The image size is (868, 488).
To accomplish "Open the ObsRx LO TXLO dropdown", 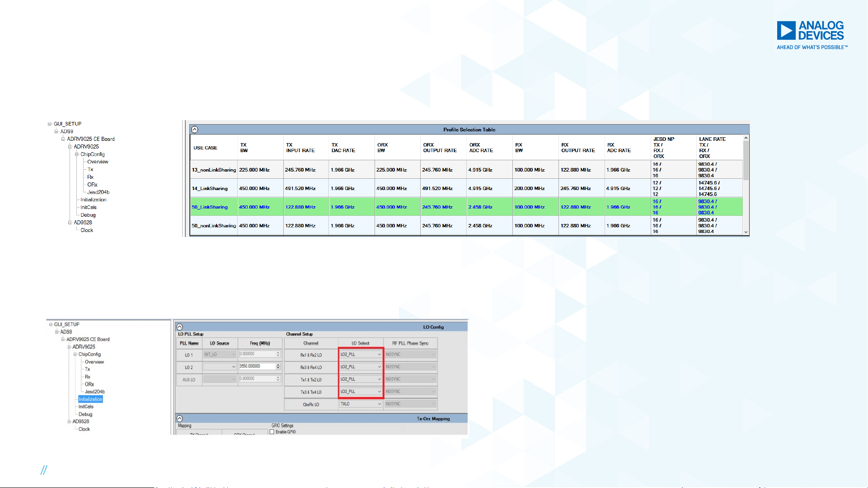I will 361,404.
